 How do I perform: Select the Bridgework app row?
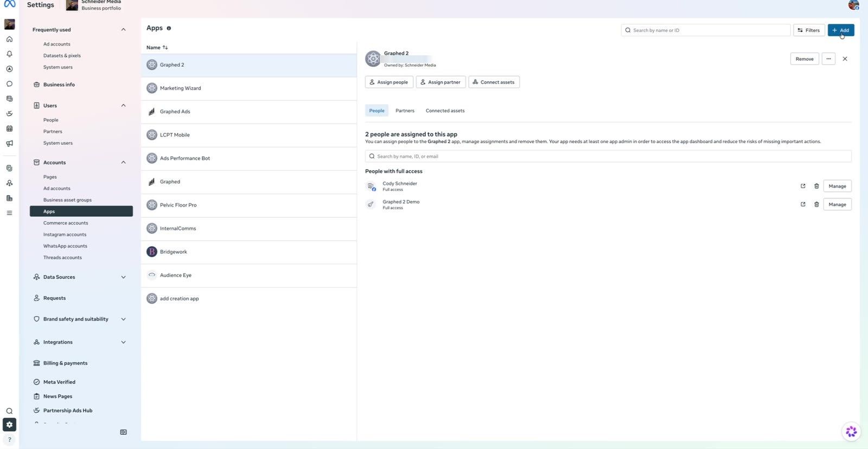pyautogui.click(x=249, y=252)
